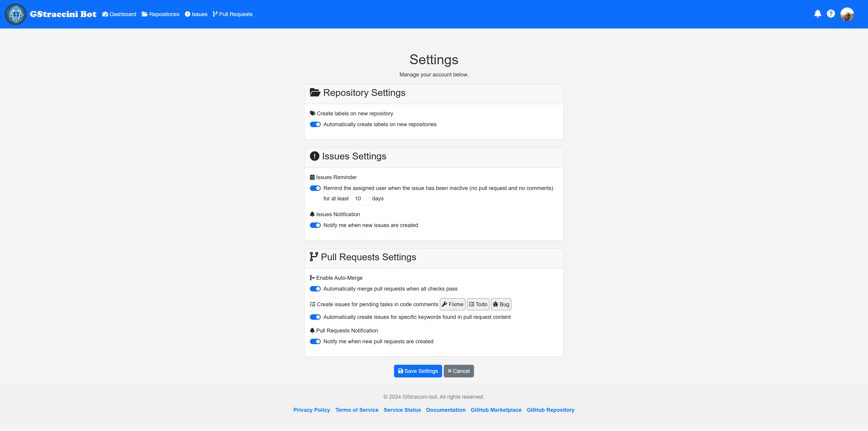Open the Service Status link

tap(402, 410)
